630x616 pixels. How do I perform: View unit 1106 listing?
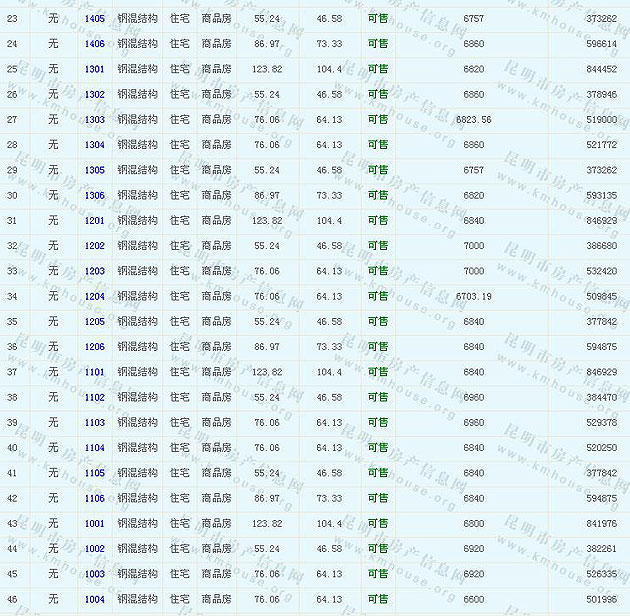click(94, 498)
